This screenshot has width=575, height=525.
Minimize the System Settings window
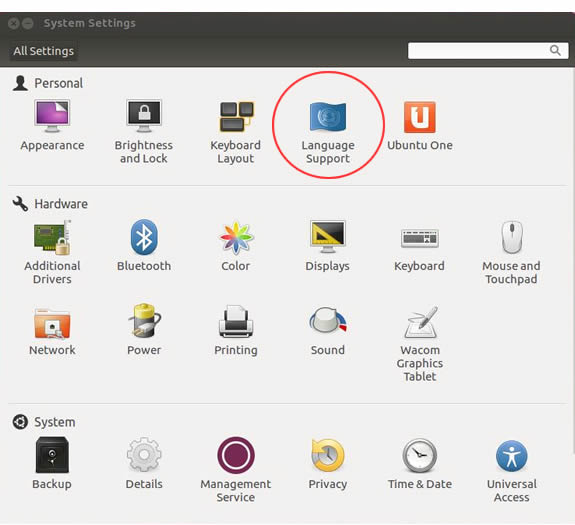(28, 23)
